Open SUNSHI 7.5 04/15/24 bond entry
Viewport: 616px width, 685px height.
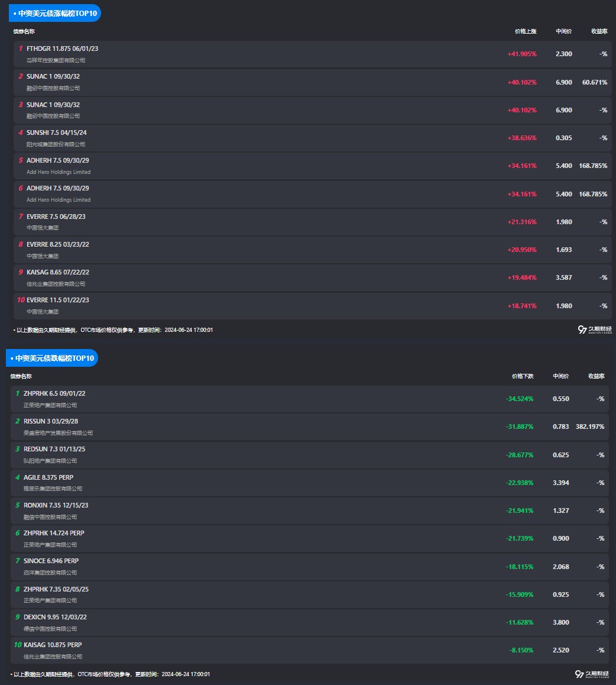(x=313, y=138)
